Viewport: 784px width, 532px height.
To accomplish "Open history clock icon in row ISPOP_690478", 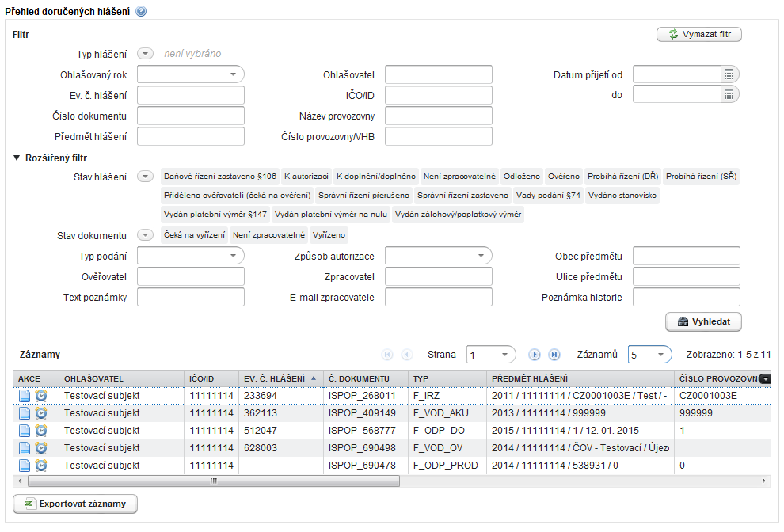I will (41, 465).
